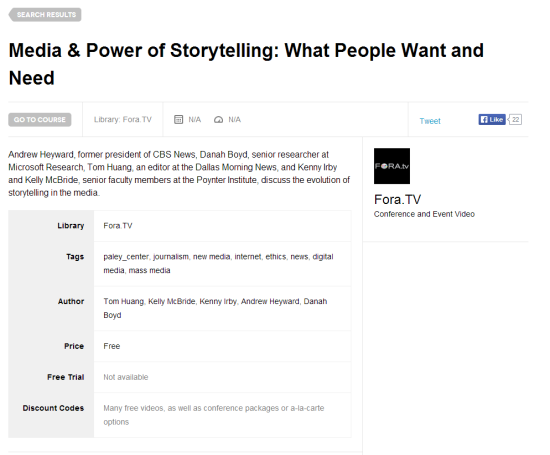Click the Facebook like count 22
Screen dimensions: 550x455
coord(515,120)
